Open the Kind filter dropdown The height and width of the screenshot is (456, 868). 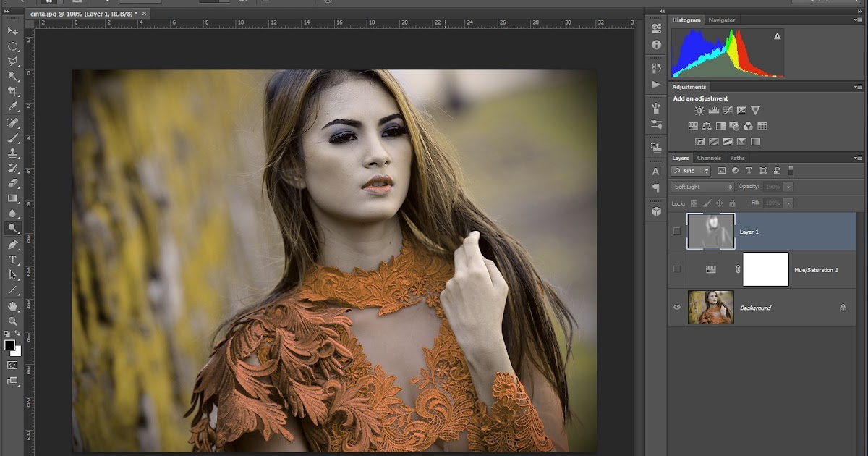pyautogui.click(x=691, y=170)
